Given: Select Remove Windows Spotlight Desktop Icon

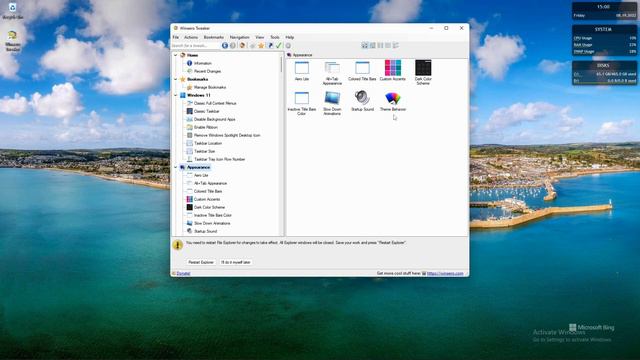Looking at the screenshot, I should (227, 135).
